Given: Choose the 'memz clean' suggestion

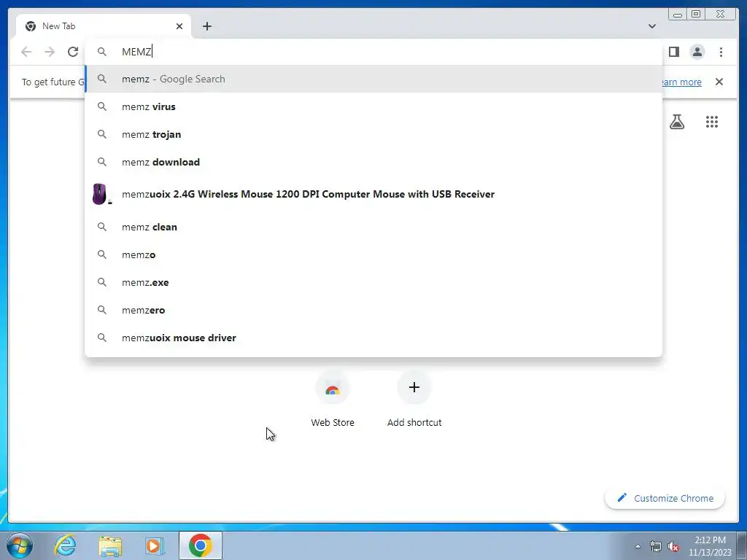Looking at the screenshot, I should tap(373, 227).
